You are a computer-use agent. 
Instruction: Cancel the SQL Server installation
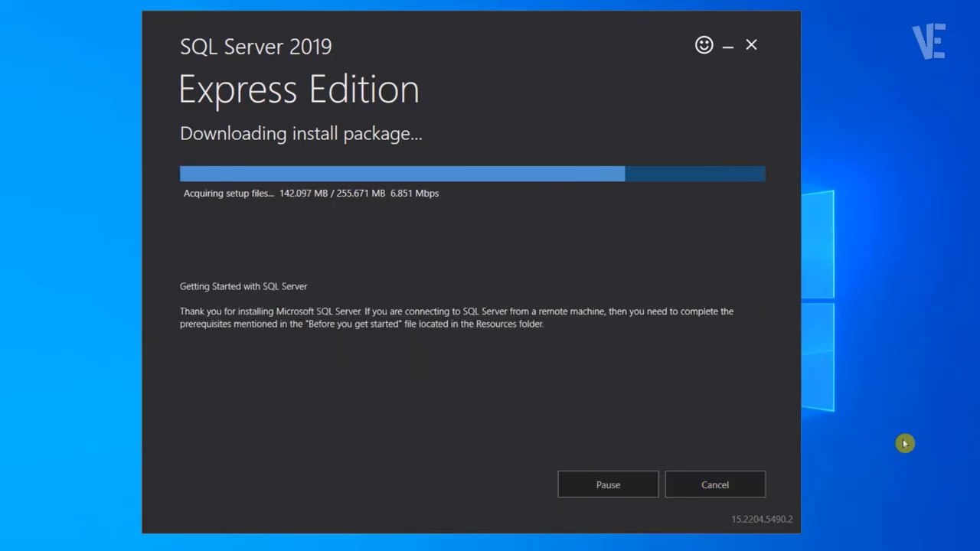pyautogui.click(x=715, y=484)
